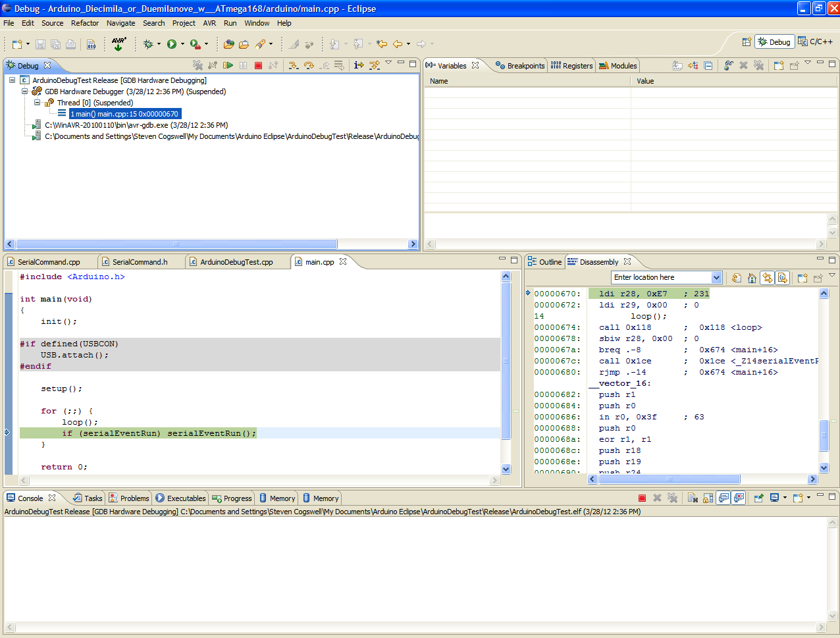Screen dimensions: 840x638
Task: Click the Step Into icon
Action: click(x=294, y=65)
